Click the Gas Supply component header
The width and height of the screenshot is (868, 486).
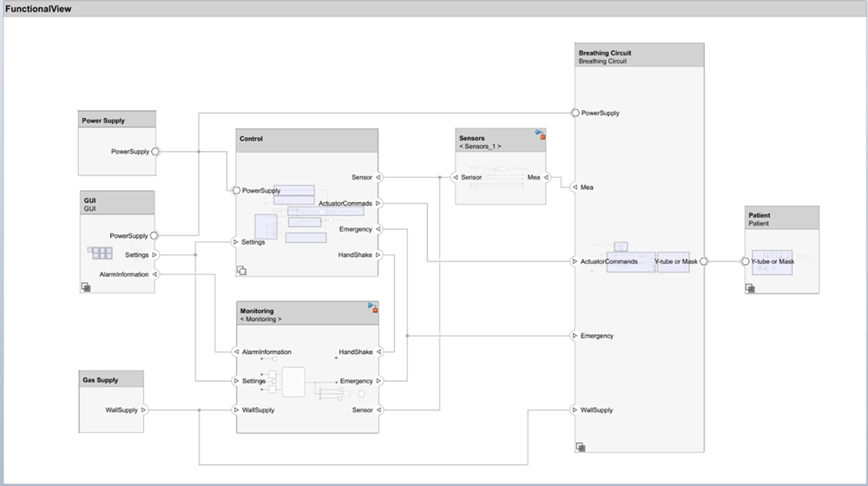(111, 380)
